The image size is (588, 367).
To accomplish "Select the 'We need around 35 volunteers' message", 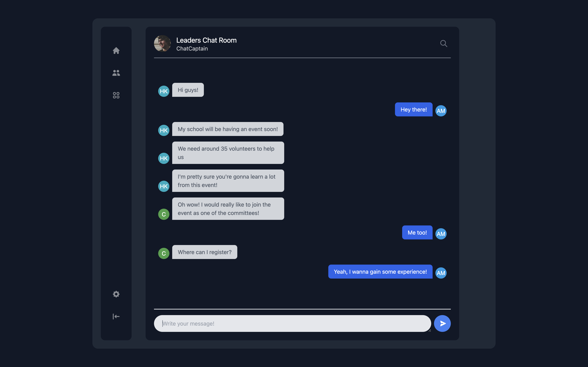I will coord(228,153).
